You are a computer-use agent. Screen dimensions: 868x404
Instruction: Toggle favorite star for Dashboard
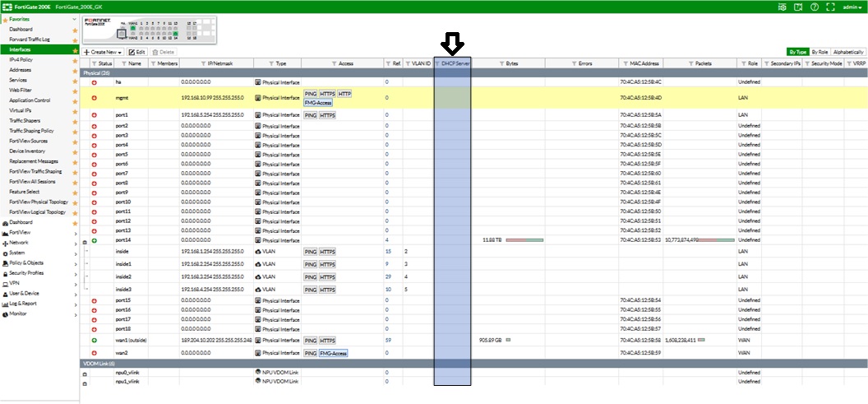[x=75, y=30]
